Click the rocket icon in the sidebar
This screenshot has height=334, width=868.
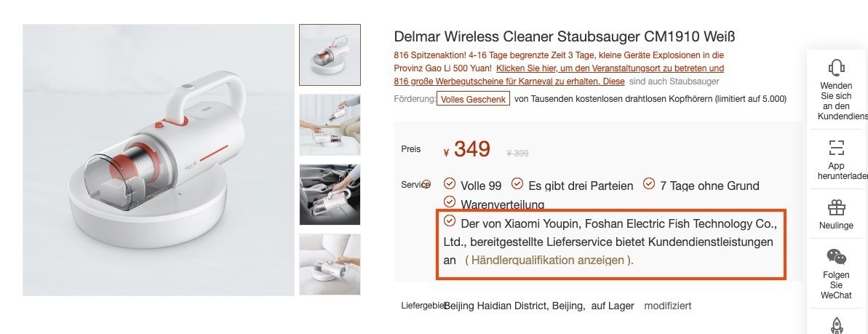pos(837,326)
